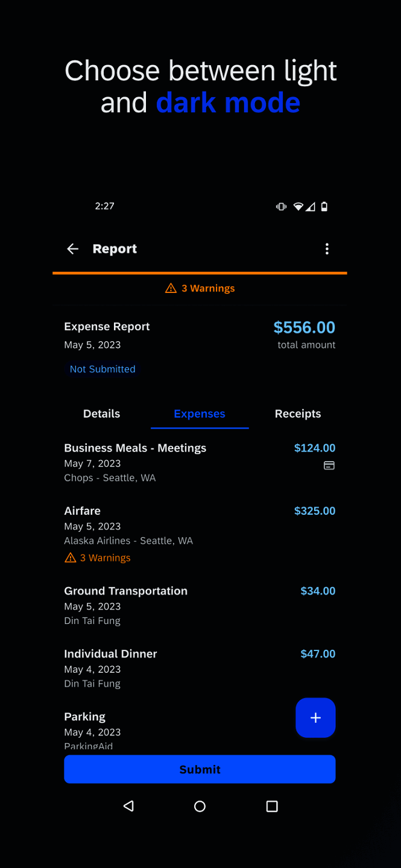Select the Expenses tab
This screenshot has height=868, width=401.
click(200, 414)
